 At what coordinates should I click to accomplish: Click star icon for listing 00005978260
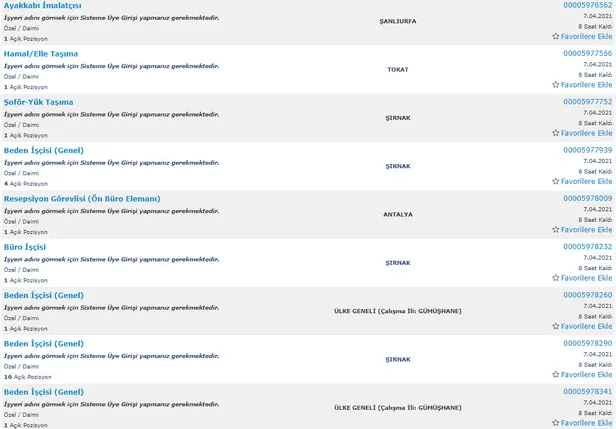click(556, 326)
